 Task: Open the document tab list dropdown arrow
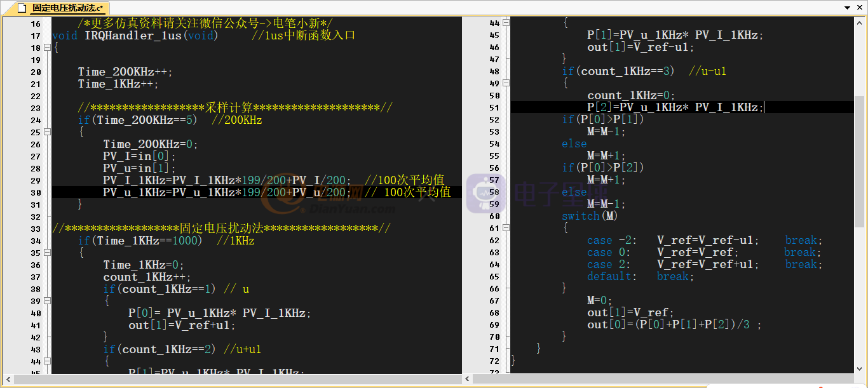[x=847, y=8]
